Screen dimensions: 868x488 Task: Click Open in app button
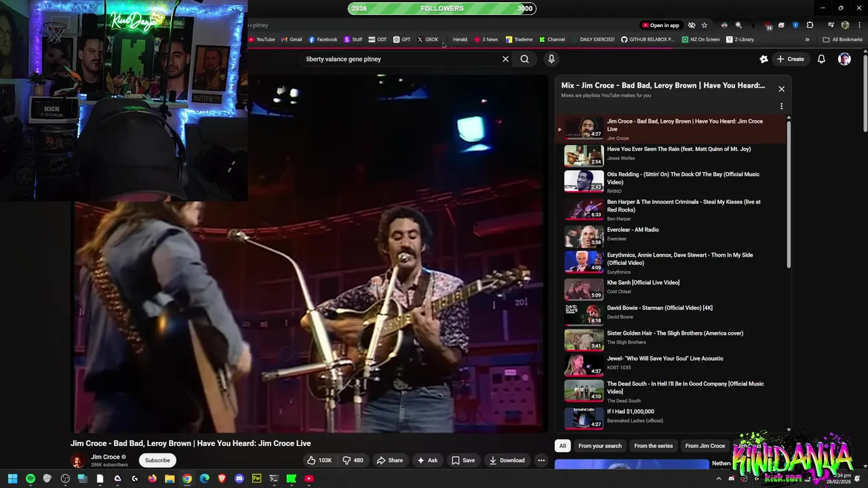[x=660, y=25]
